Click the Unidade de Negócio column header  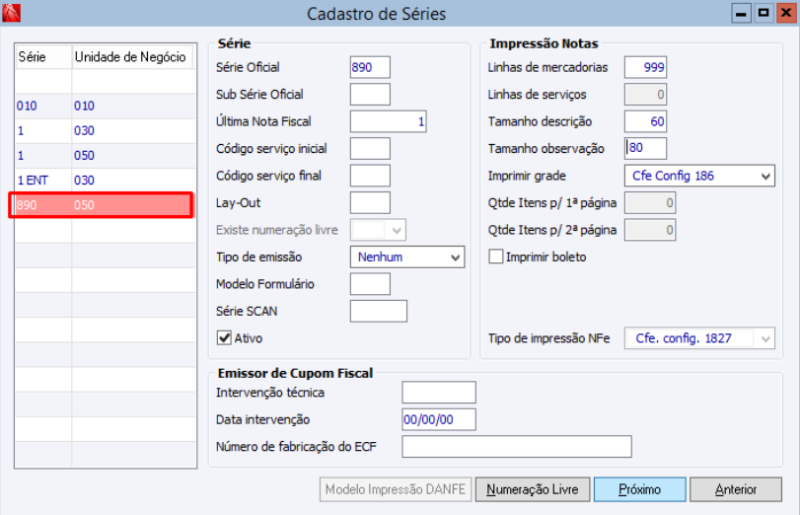tap(133, 57)
